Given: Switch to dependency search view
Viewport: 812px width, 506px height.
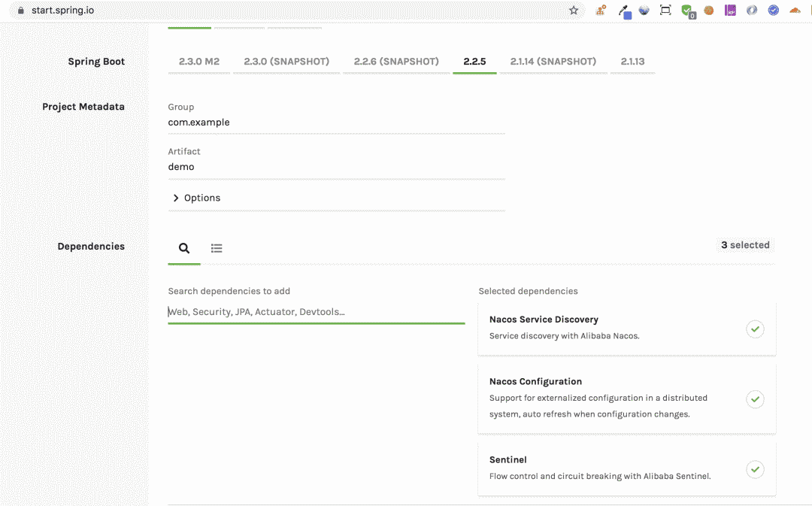Looking at the screenshot, I should 184,248.
